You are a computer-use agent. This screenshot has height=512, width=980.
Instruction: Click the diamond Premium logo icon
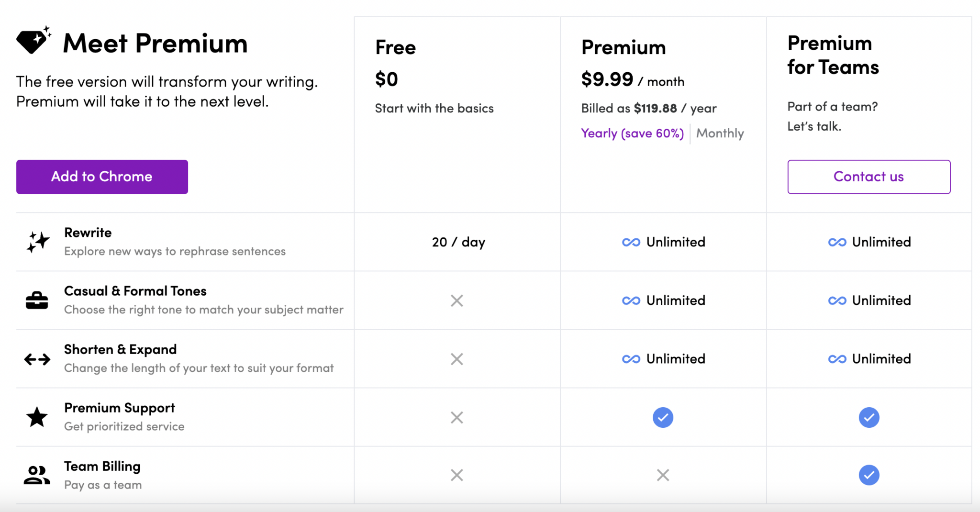(33, 40)
